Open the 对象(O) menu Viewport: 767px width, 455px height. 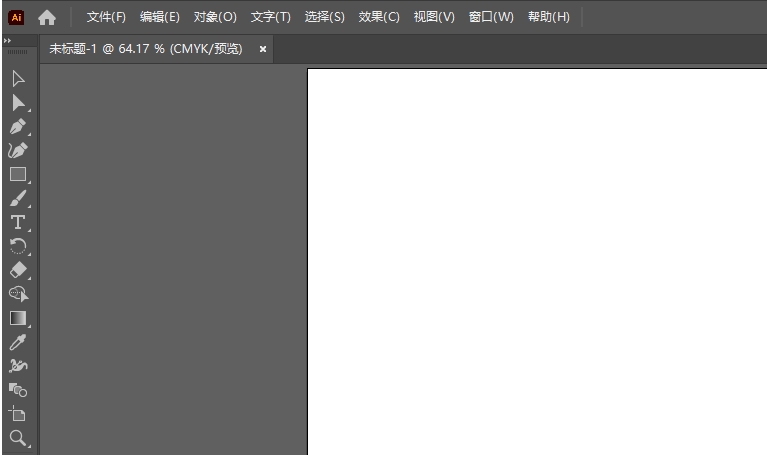click(x=215, y=17)
